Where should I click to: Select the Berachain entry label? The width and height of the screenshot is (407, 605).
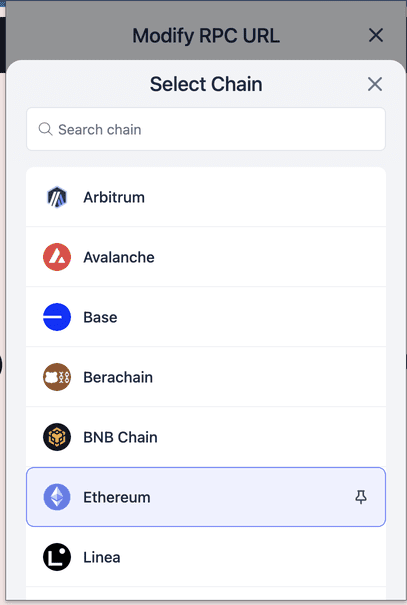click(x=118, y=377)
